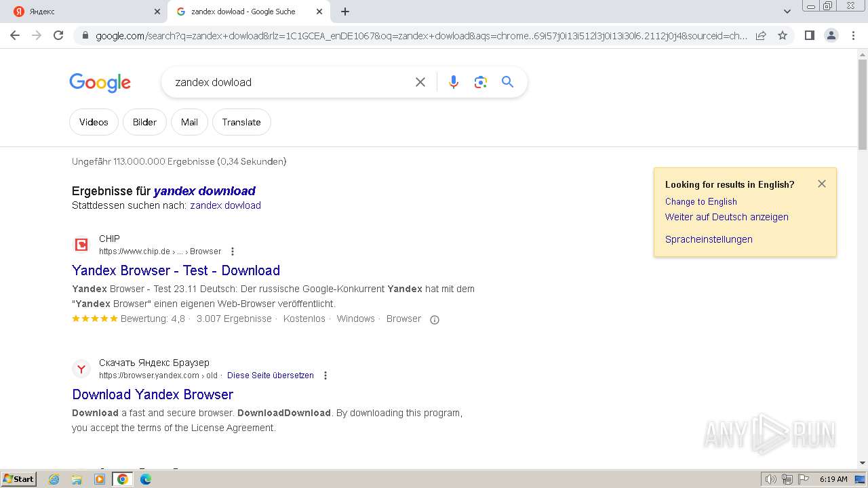Click the 6:19 AM system clock

pyautogui.click(x=833, y=479)
